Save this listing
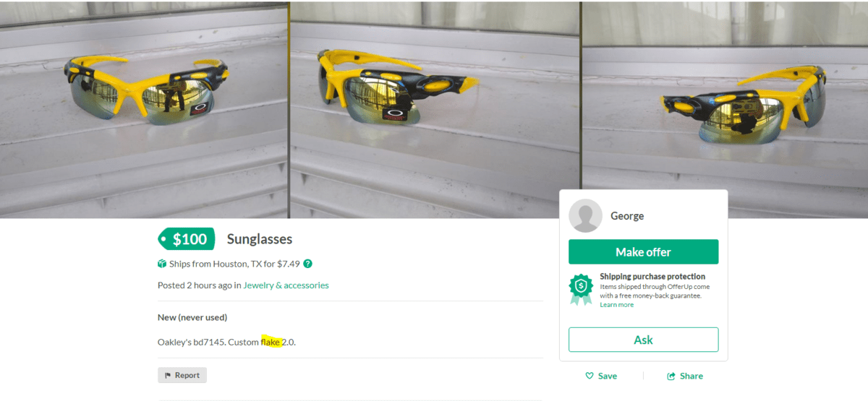 coord(601,376)
